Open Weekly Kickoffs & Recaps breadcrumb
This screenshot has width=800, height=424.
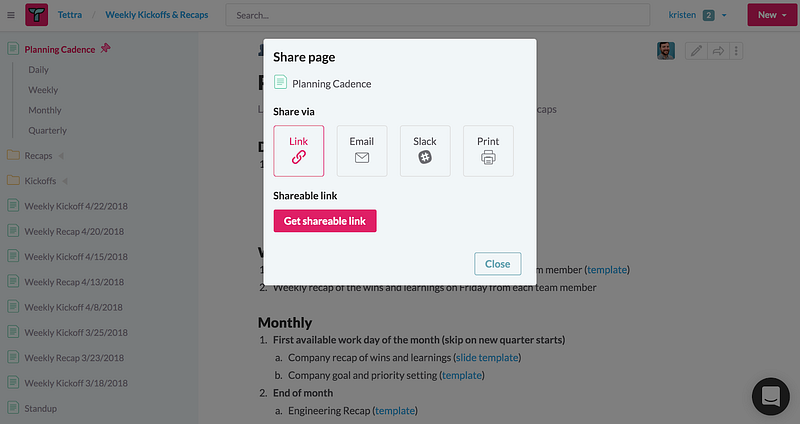[157, 15]
